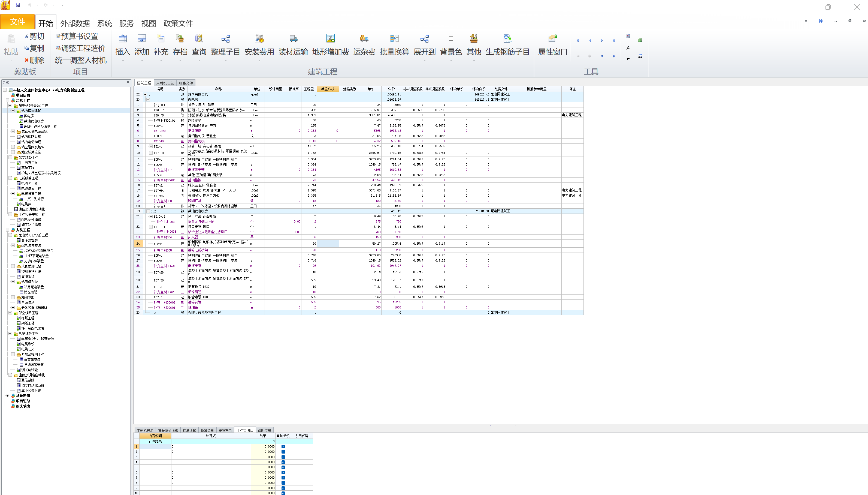This screenshot has width=868, height=495.
Task: Click the 补充 (Supplement) ribbon icon
Action: point(161,39)
